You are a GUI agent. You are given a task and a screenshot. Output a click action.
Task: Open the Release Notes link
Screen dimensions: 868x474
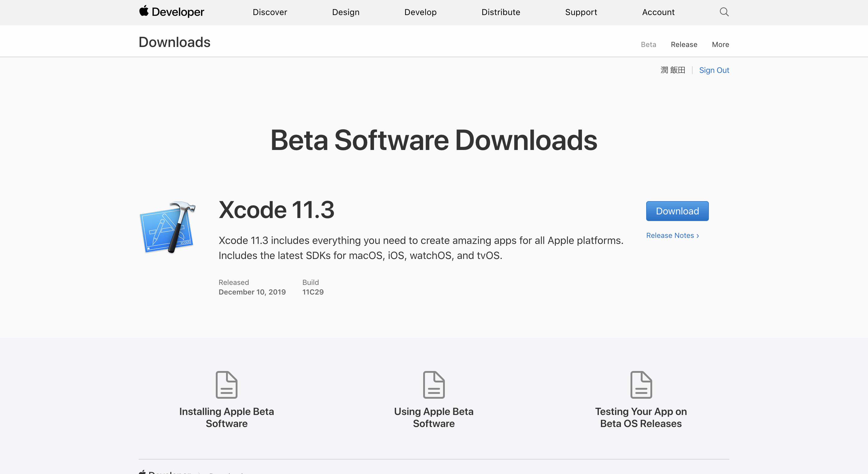[673, 235]
